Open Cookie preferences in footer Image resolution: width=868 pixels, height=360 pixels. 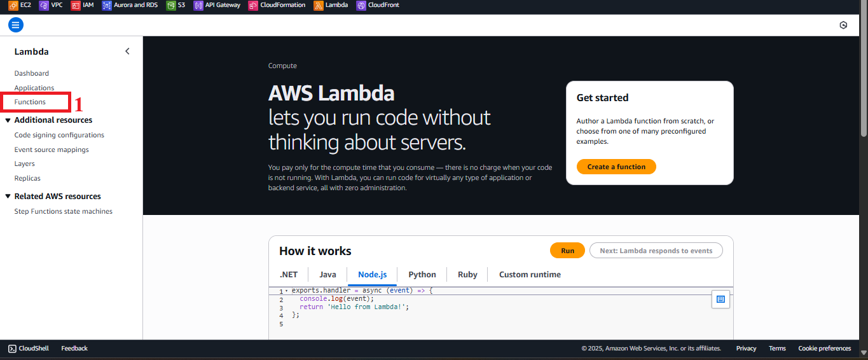[x=824, y=348]
